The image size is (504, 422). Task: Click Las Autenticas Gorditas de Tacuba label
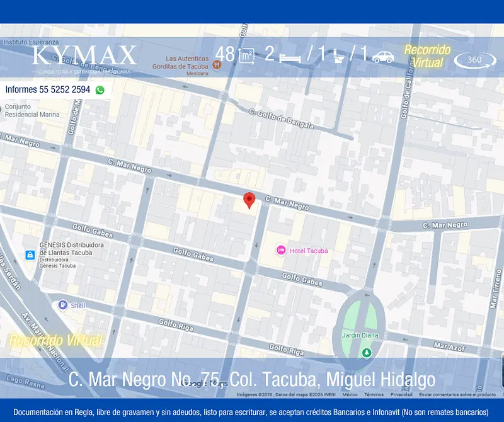(x=180, y=63)
